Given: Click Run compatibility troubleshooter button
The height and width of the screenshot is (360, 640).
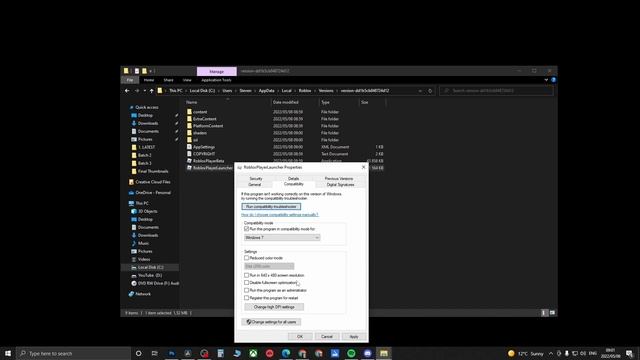Looking at the screenshot, I should (271, 207).
